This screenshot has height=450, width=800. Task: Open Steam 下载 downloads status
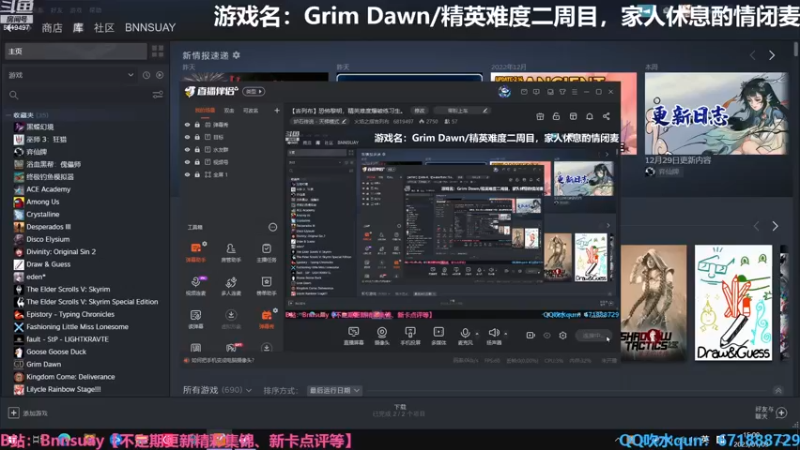[399, 410]
